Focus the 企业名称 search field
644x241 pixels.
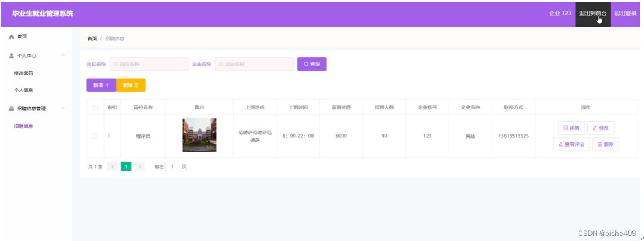click(254, 64)
